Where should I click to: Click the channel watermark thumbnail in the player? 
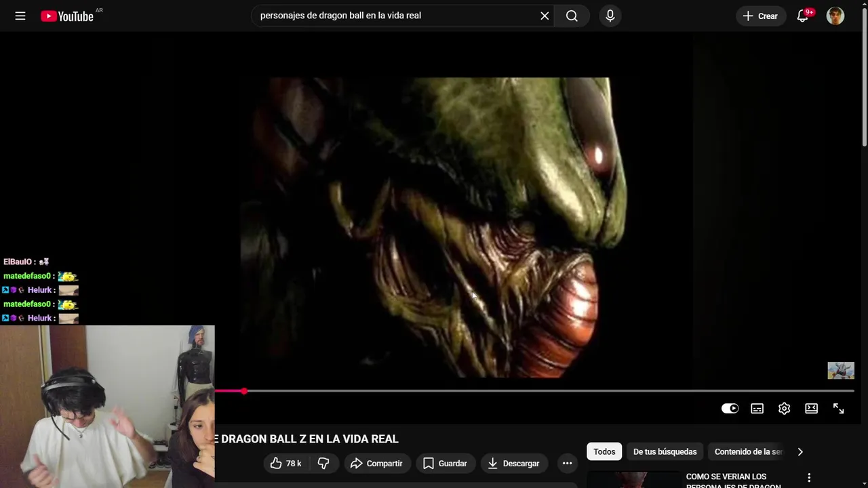coord(841,370)
